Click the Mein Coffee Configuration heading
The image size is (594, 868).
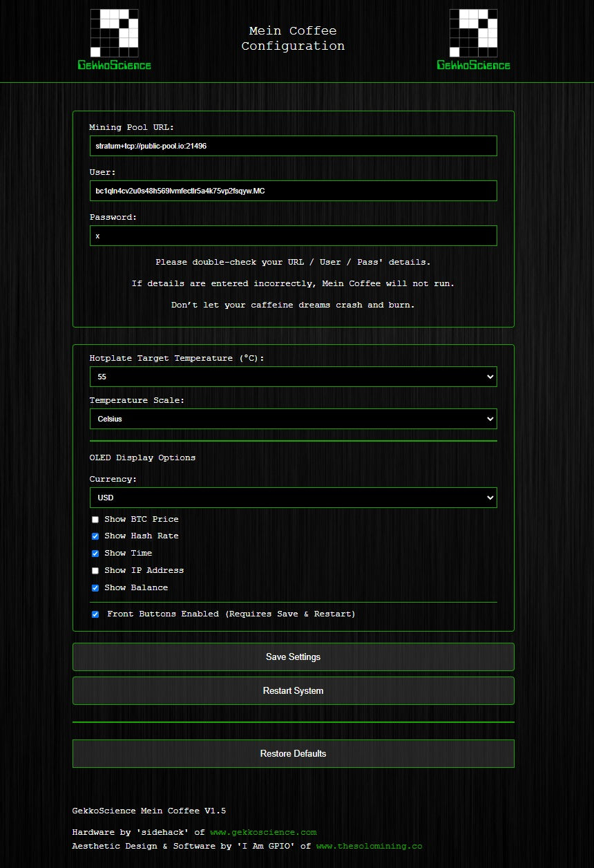(293, 39)
